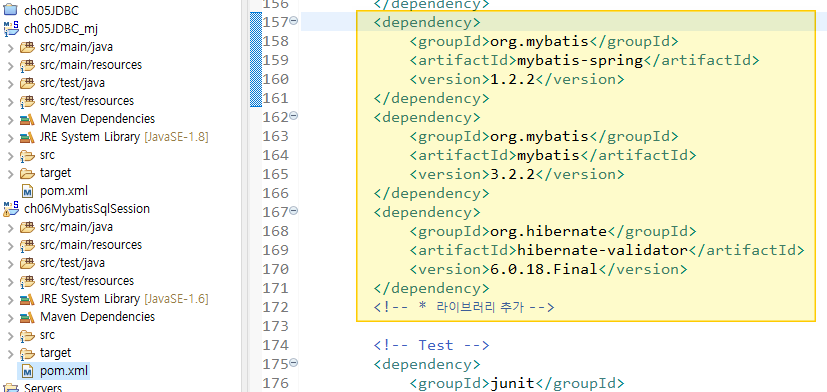This screenshot has height=392, width=827.
Task: Click src/test/resources icon in ch06MybatisSqlSession
Action: (27, 281)
